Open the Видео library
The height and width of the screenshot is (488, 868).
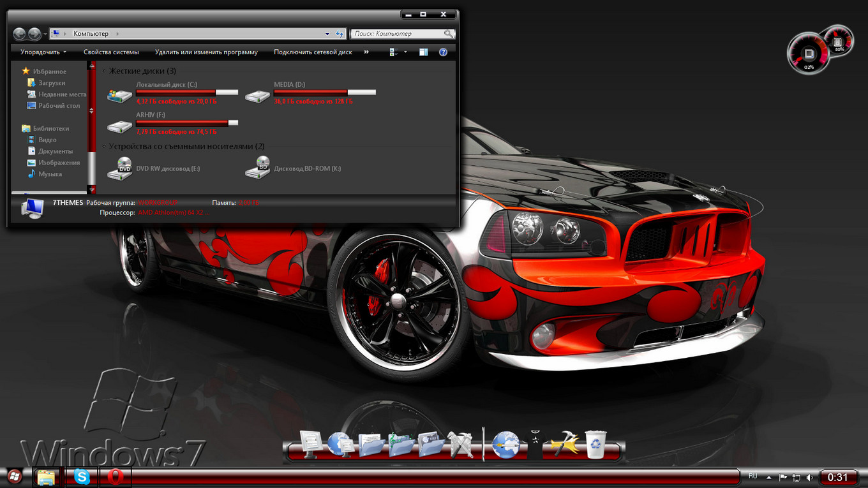point(42,140)
